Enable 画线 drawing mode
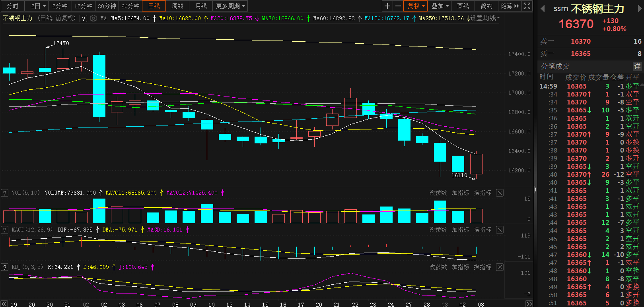 click(x=463, y=6)
